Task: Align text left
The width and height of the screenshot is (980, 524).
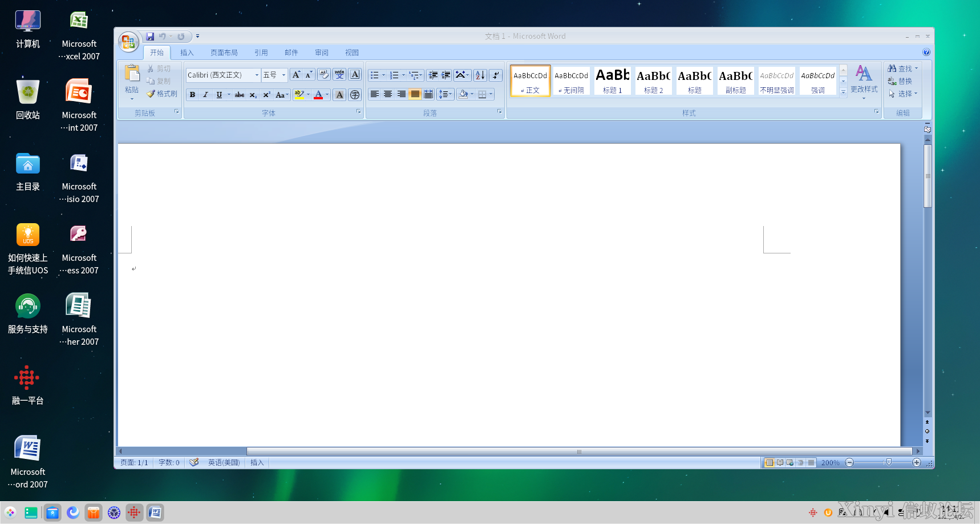Action: point(374,94)
